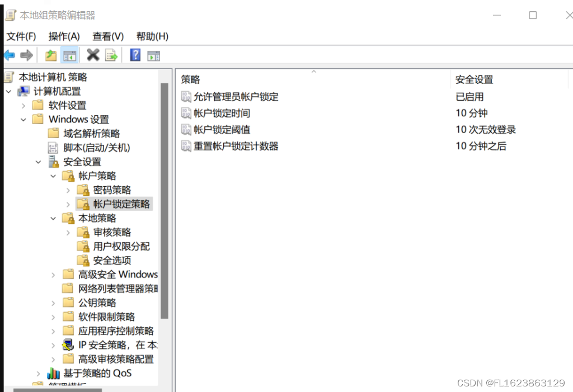The height and width of the screenshot is (392, 573).
Task: Collapse the 计算机配置 tree node
Action: point(8,91)
